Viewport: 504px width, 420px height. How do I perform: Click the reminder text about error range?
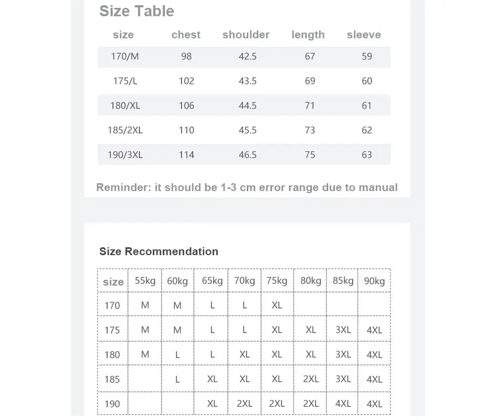[x=247, y=187]
